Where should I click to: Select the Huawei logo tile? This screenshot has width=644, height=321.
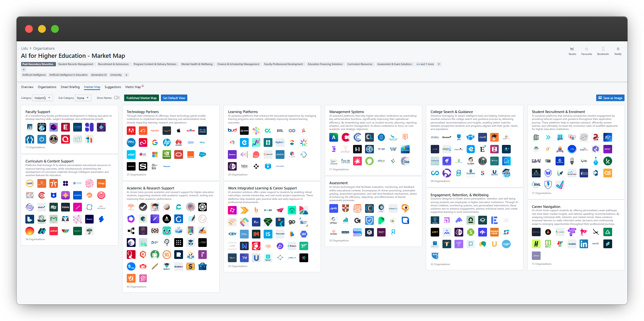pos(178,142)
